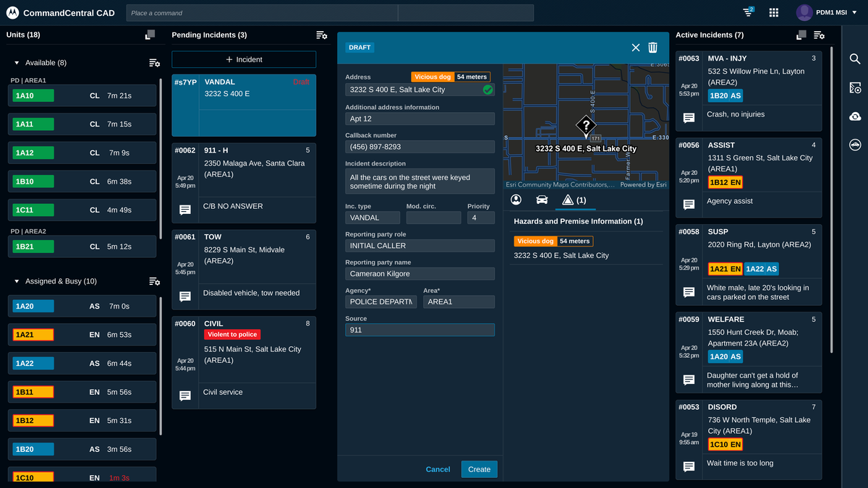Select the map query icon in right sidebar

pos(855,87)
